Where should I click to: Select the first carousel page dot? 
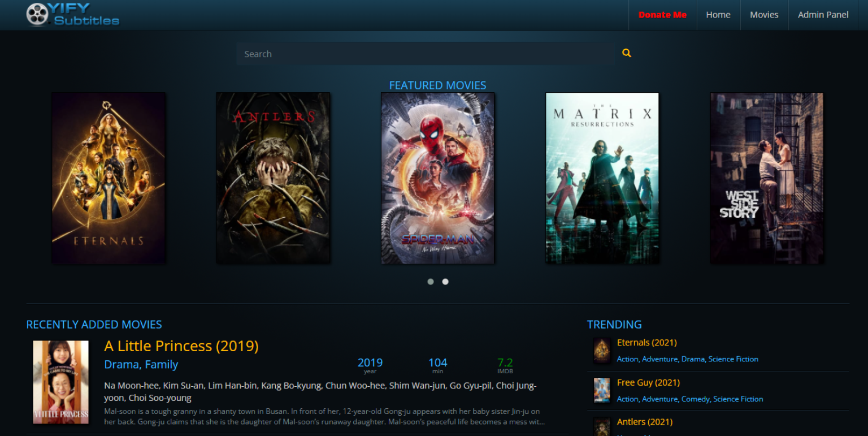[431, 282]
